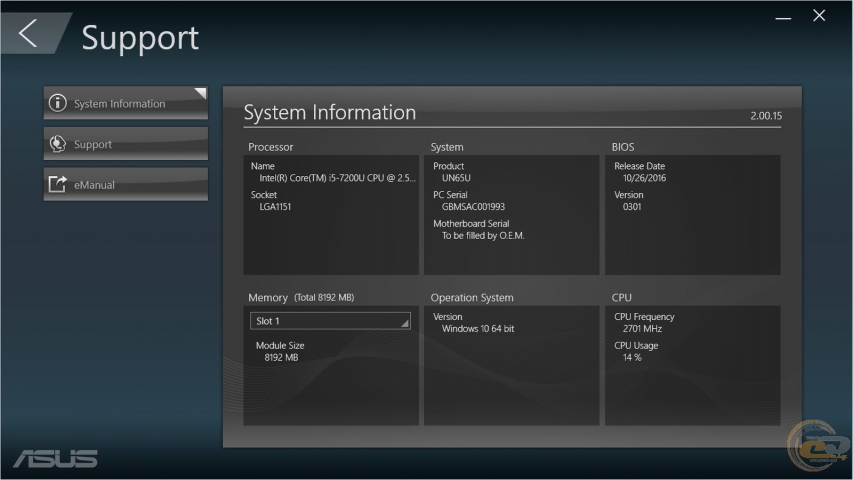Click the Support page title
Screen dimensions: 853x480
click(140, 38)
